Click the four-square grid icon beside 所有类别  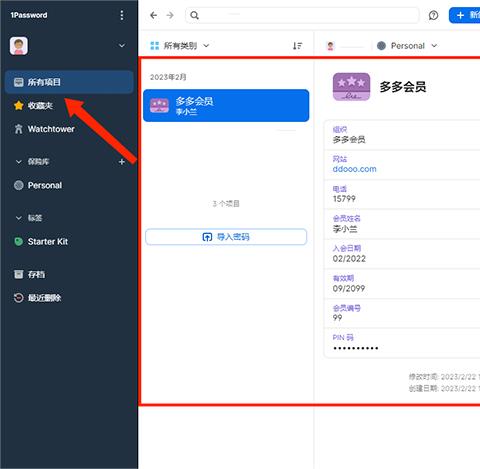click(154, 46)
